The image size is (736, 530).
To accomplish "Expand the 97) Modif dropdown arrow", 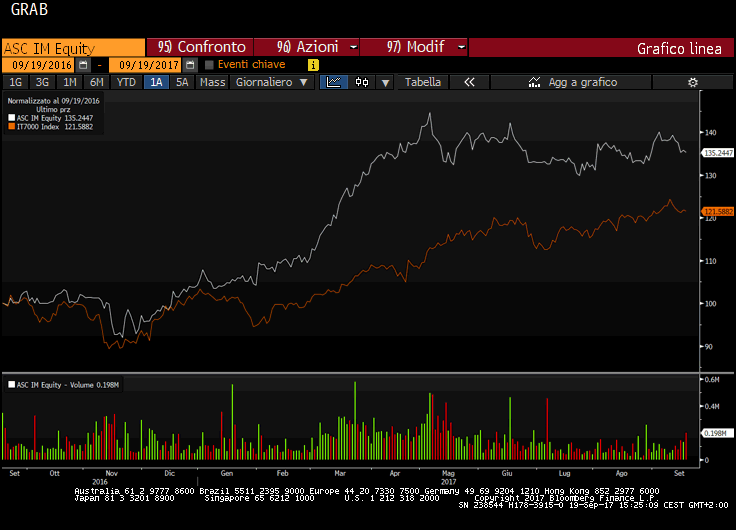I will [x=461, y=47].
